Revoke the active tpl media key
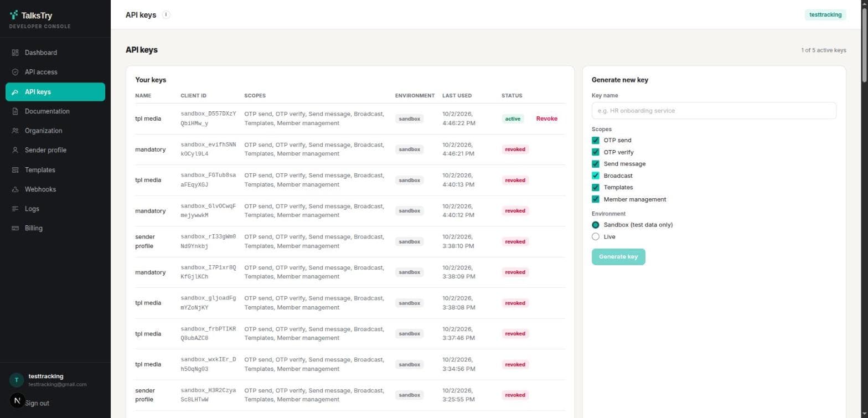868x418 pixels. 546,118
